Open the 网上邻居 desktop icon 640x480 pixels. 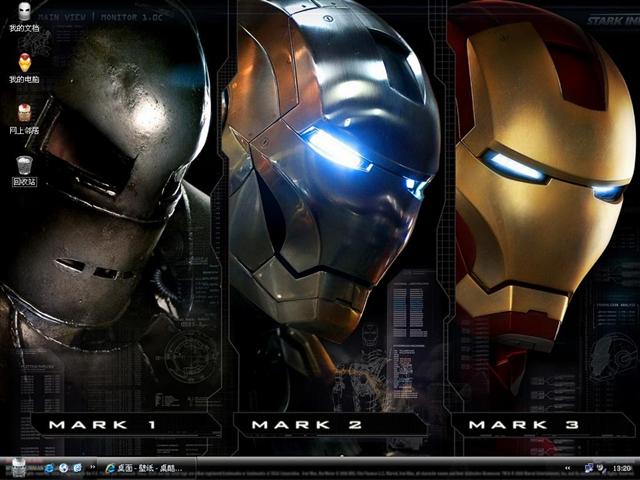coord(24,119)
